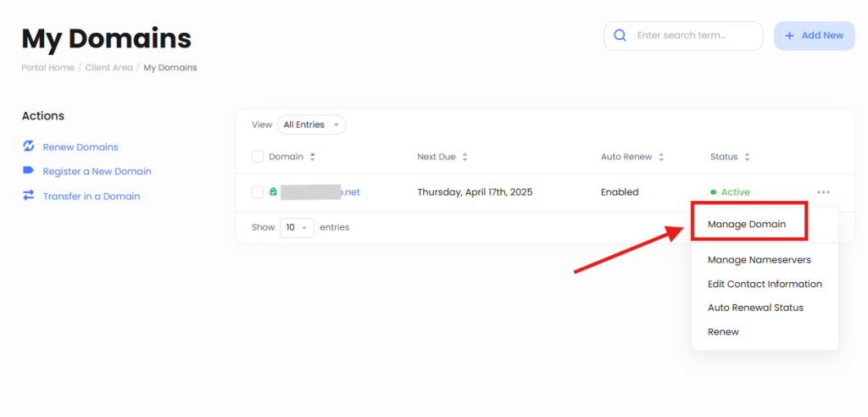Open the All Entries view dropdown
Viewport: 868px width, 417px height.
tap(311, 125)
